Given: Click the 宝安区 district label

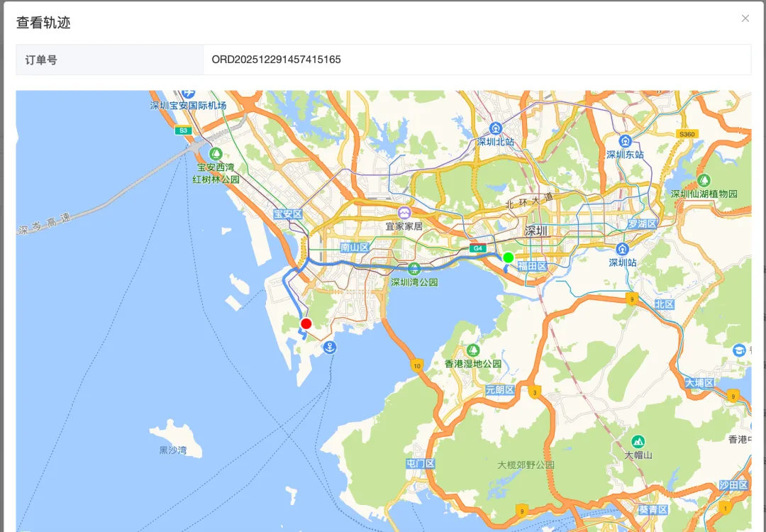Looking at the screenshot, I should 288,214.
